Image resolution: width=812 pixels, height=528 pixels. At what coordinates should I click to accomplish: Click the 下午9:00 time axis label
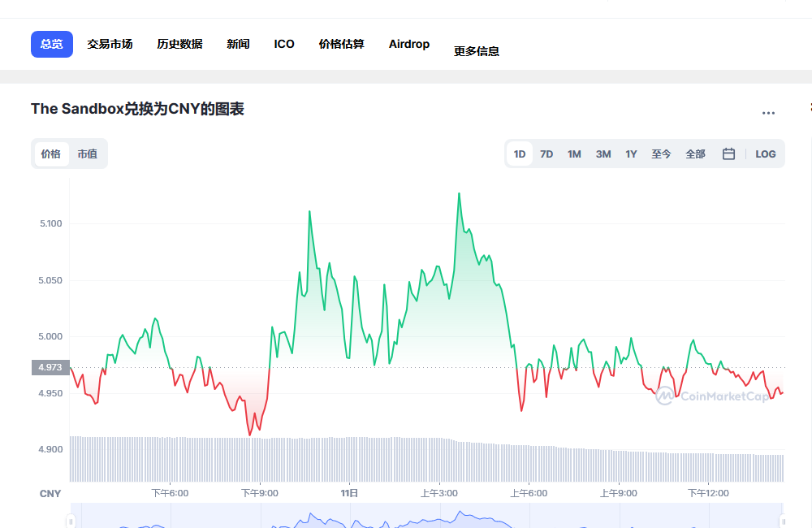coord(260,493)
